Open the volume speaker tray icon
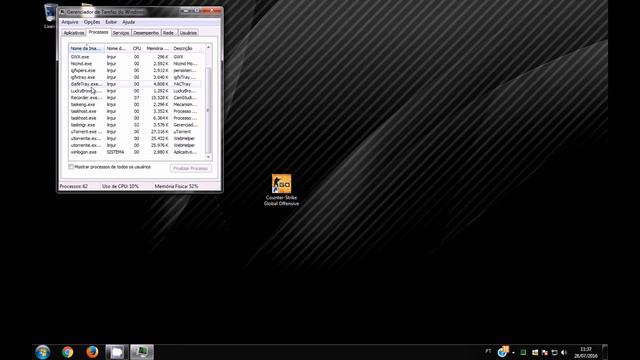Screen dimensions: 640x360 [x=564, y=352]
